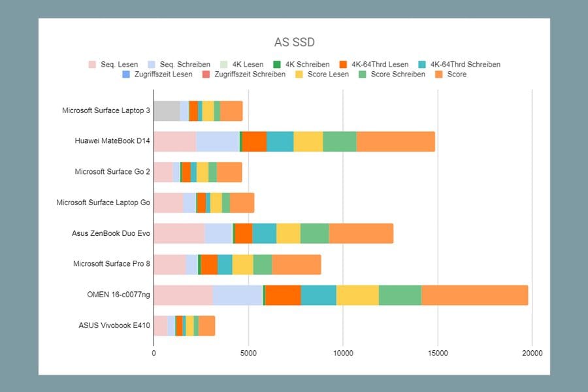Select the Microsoft Surface Go 2 label
This screenshot has height=392, width=588.
112,172
